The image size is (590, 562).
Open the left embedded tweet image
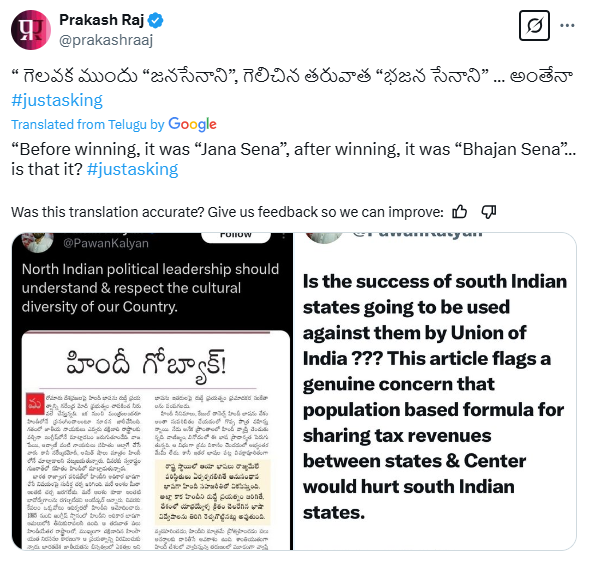pyautogui.click(x=152, y=391)
